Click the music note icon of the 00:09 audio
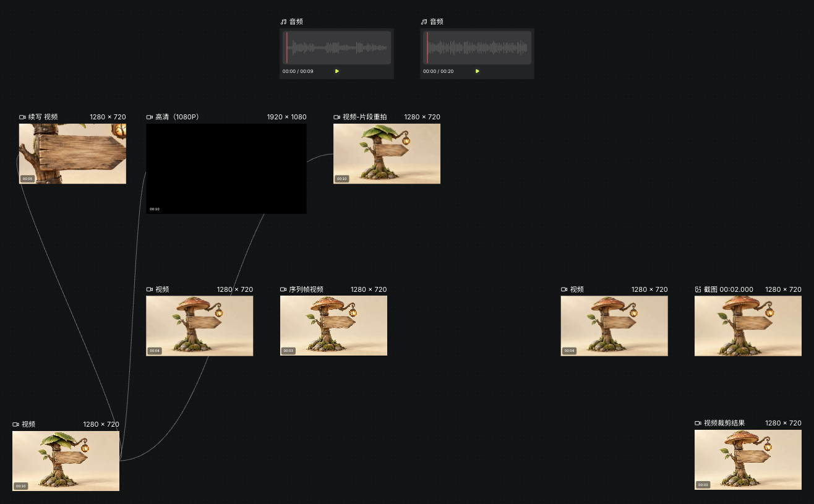Image resolution: width=814 pixels, height=504 pixels. point(283,22)
